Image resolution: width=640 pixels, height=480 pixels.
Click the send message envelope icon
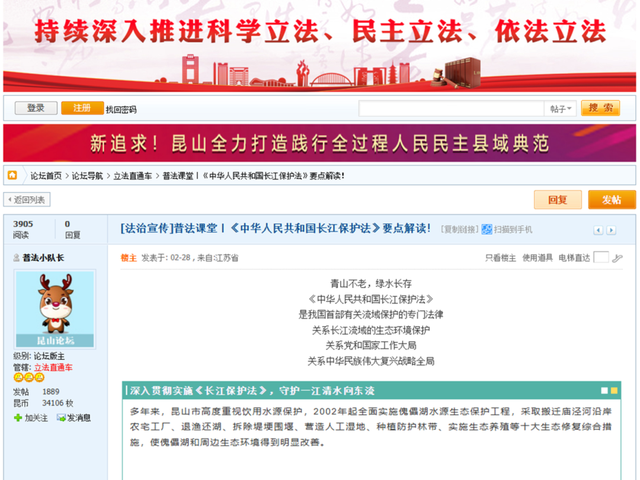coord(59,417)
